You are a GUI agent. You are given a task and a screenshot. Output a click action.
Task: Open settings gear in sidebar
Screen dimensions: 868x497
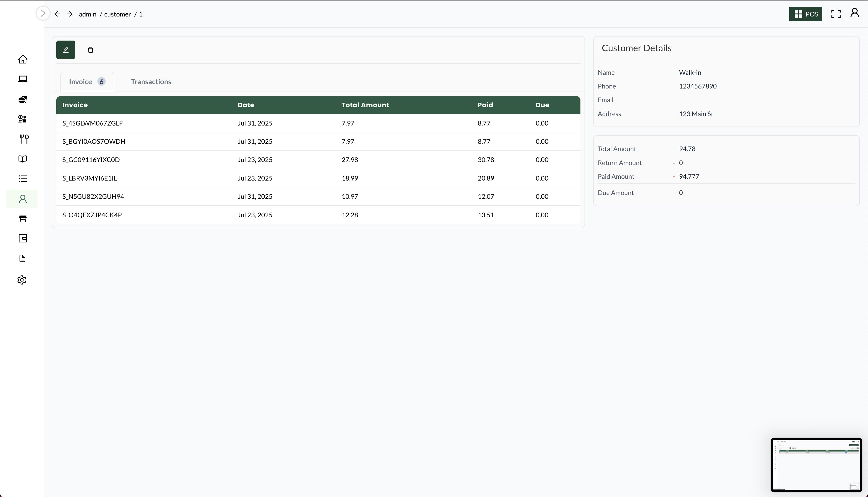(22, 280)
